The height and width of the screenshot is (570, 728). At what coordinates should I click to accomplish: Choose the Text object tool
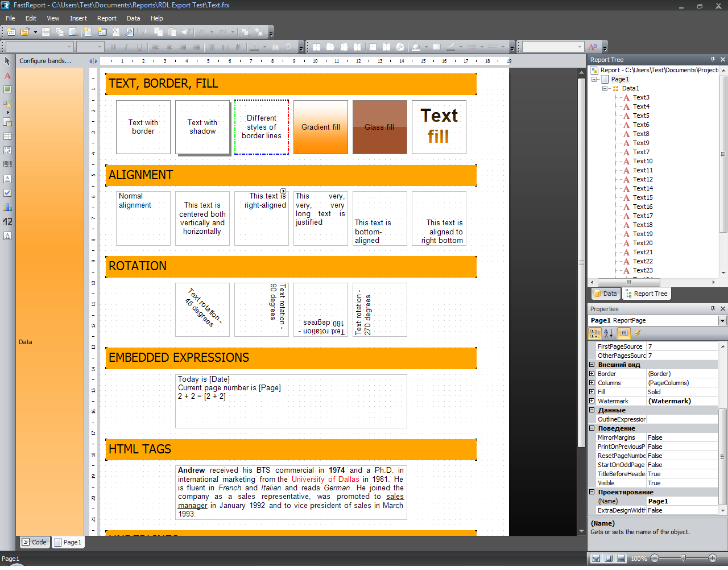click(x=7, y=75)
